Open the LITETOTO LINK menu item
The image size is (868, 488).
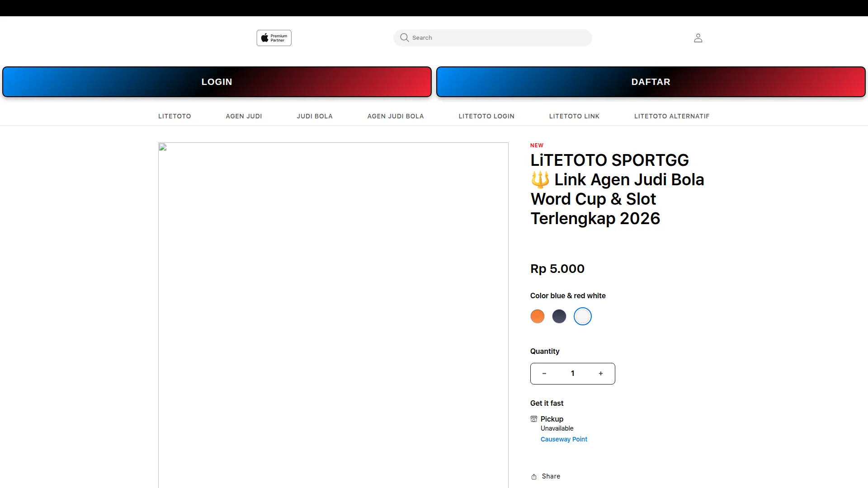tap(574, 116)
